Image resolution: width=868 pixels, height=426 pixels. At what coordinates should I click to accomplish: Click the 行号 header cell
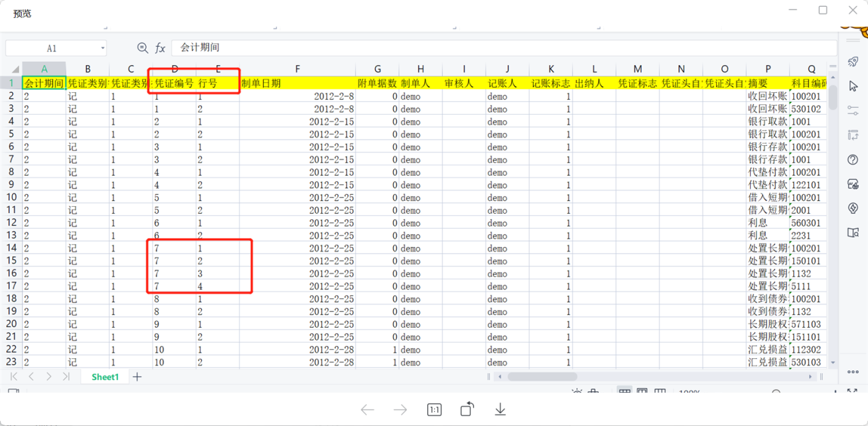point(218,83)
